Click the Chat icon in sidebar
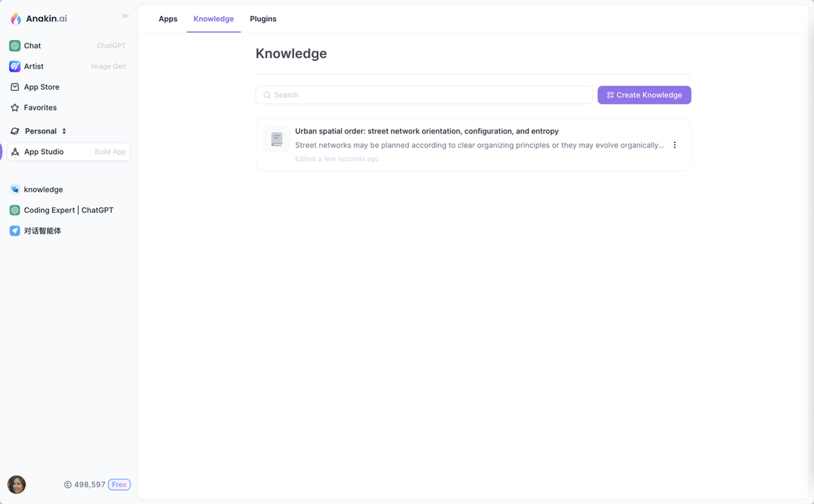This screenshot has height=504, width=814. [x=15, y=46]
